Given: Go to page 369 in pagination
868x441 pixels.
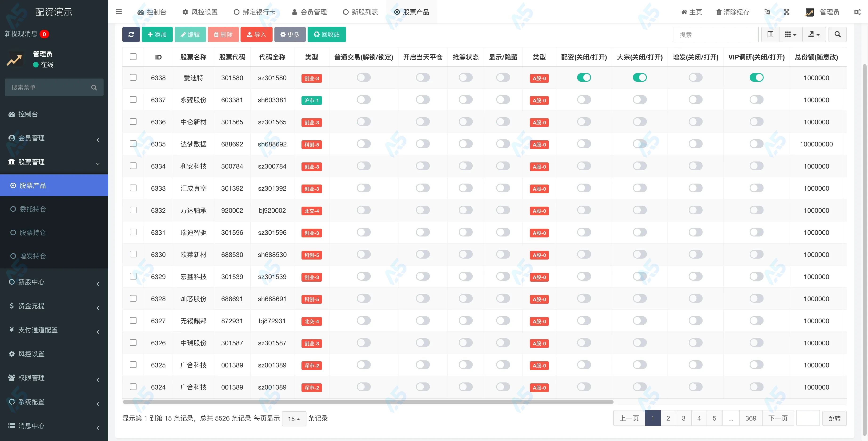Looking at the screenshot, I should (750, 418).
